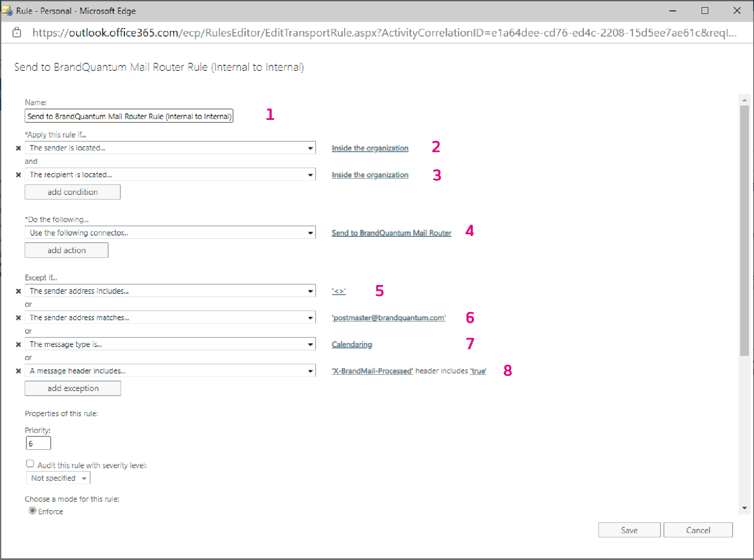This screenshot has height=560, width=754.
Task: Expand 'The sender address includes...' dropdown
Action: (170, 291)
